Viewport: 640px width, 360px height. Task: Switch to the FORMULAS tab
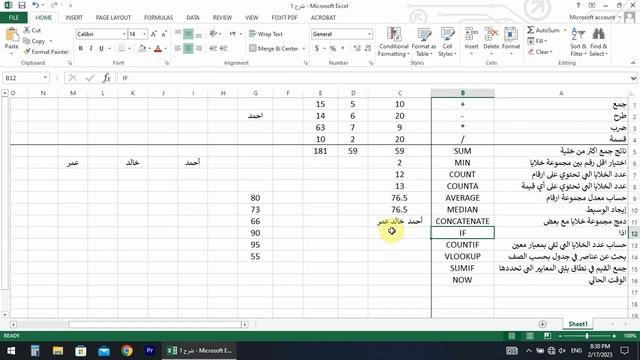pos(158,18)
